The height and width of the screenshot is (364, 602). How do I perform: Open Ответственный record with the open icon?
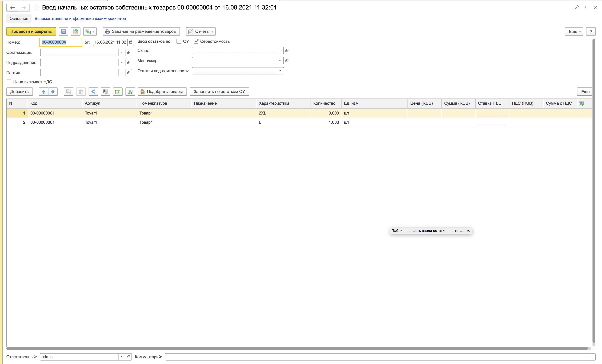click(x=128, y=357)
